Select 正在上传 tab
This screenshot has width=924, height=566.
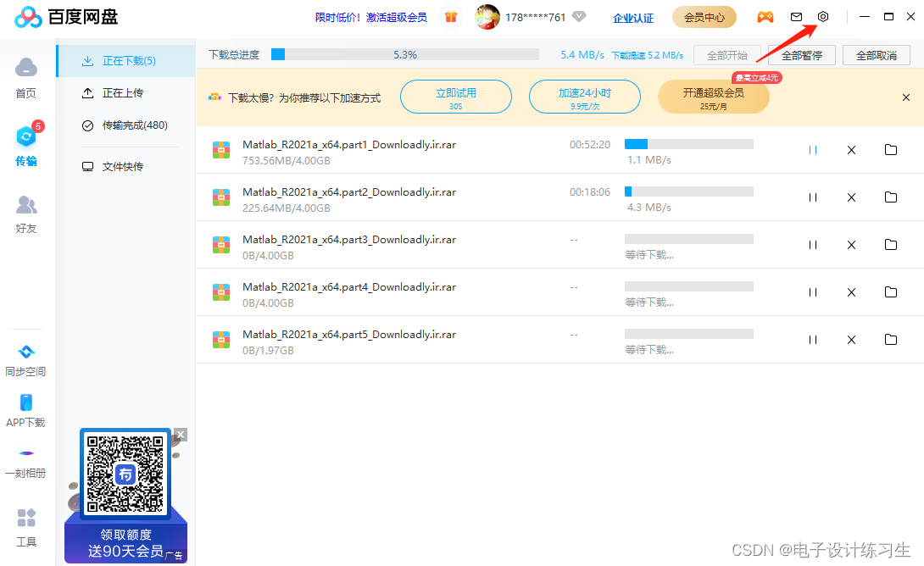(126, 93)
